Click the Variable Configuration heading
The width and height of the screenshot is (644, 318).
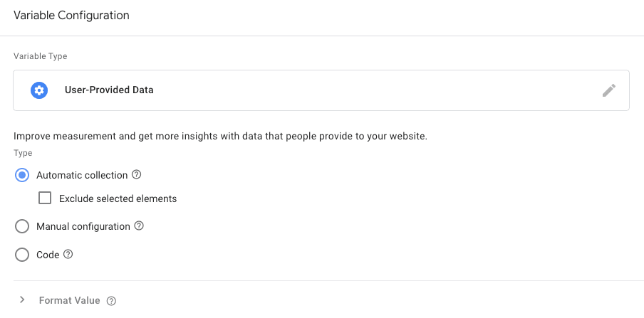(x=71, y=14)
